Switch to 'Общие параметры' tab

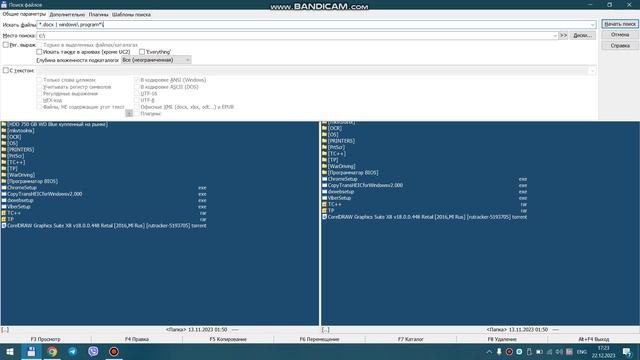tap(24, 14)
